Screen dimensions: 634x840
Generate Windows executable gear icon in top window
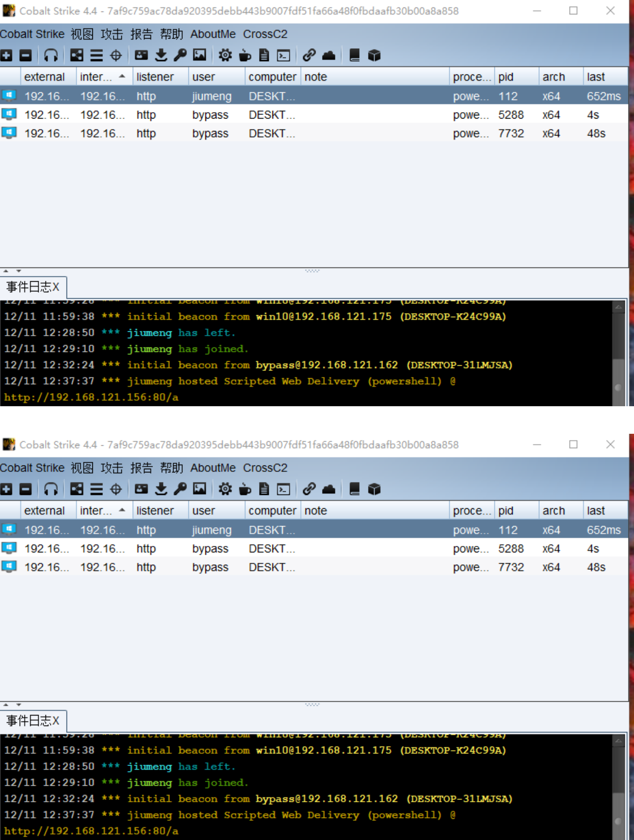tap(225, 56)
